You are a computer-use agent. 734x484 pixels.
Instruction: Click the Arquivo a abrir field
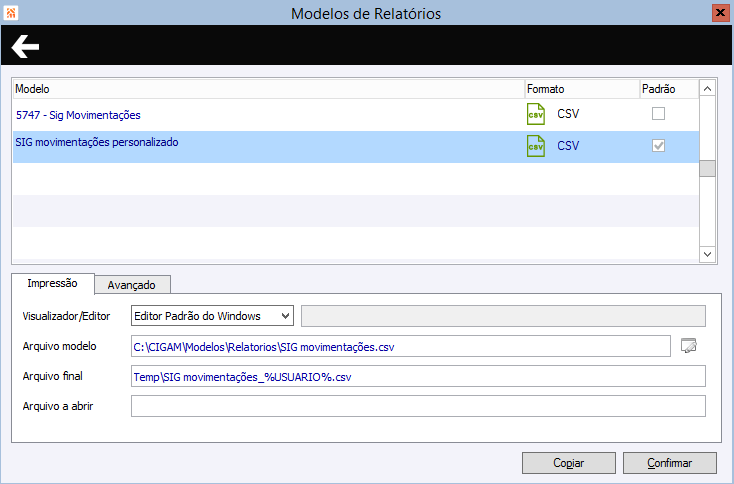pos(418,406)
